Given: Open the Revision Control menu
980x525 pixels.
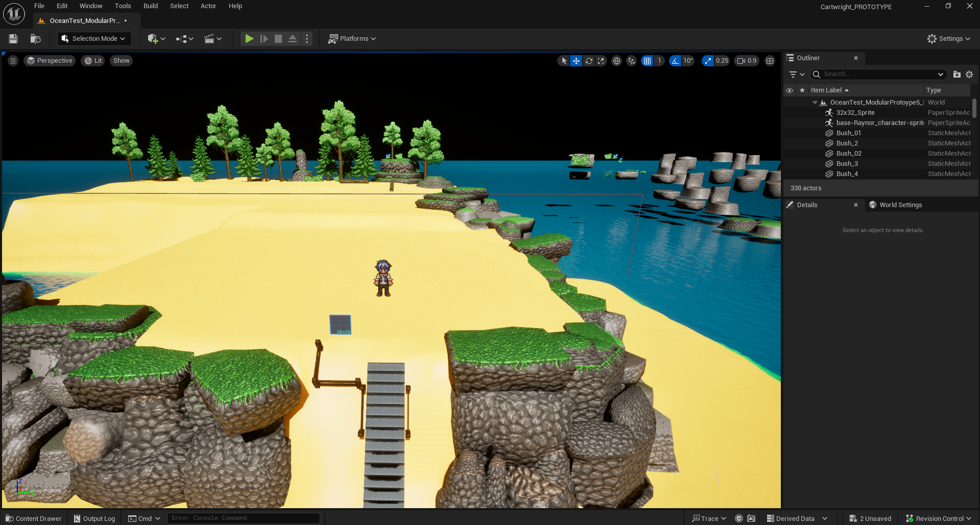Looking at the screenshot, I should coord(939,518).
